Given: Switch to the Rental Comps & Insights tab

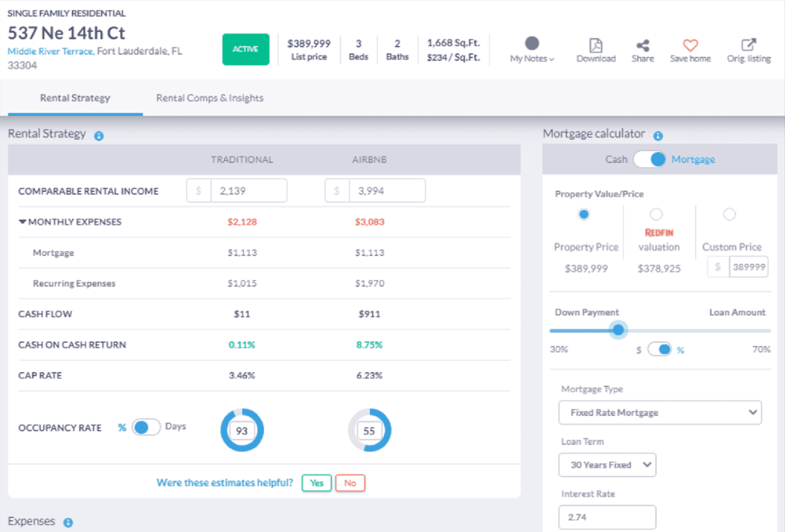Looking at the screenshot, I should click(x=209, y=98).
